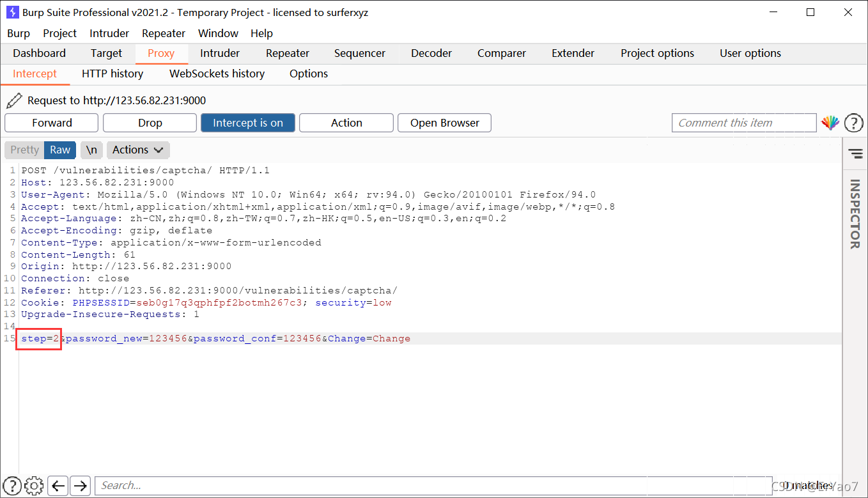The width and height of the screenshot is (868, 498).
Task: Switch to the Dashboard tab
Action: (x=39, y=53)
